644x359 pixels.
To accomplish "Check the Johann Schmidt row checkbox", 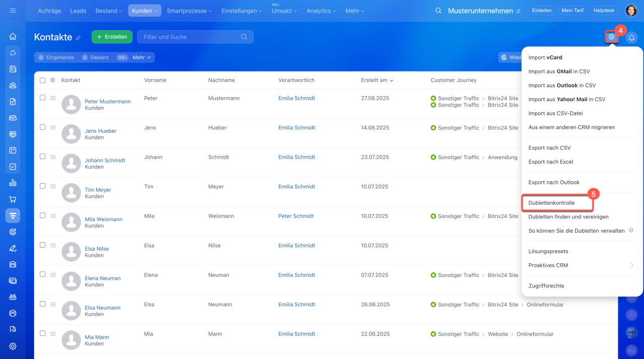I will (x=42, y=157).
